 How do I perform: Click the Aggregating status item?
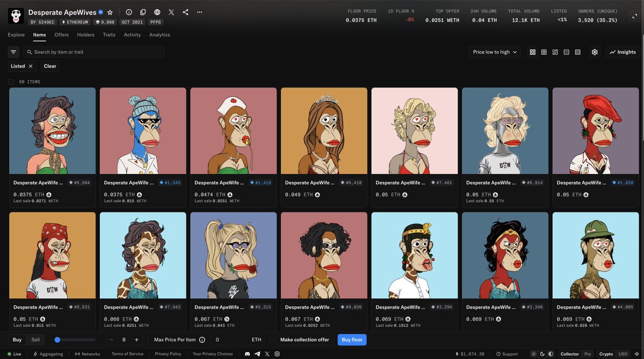pyautogui.click(x=48, y=354)
